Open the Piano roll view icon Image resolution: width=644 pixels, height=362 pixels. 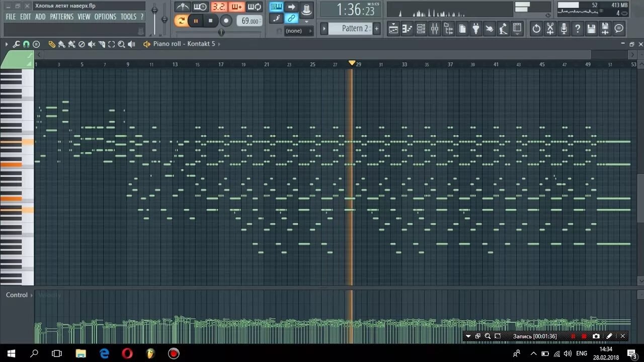[408, 29]
